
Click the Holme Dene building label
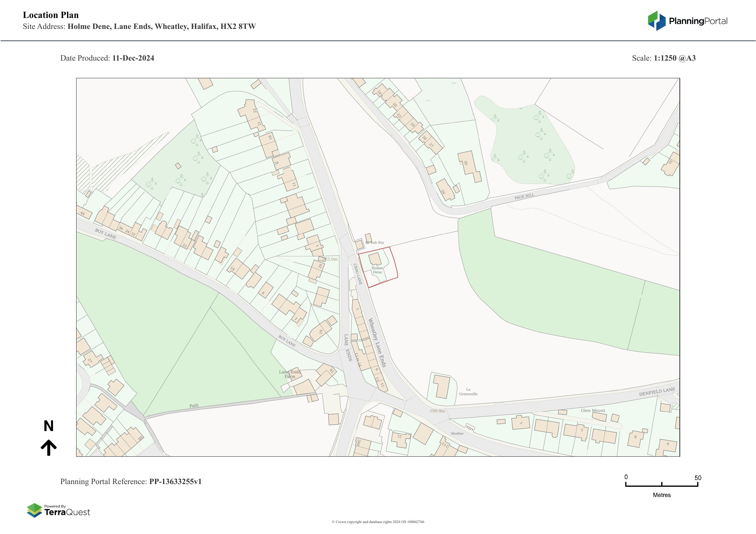point(377,270)
